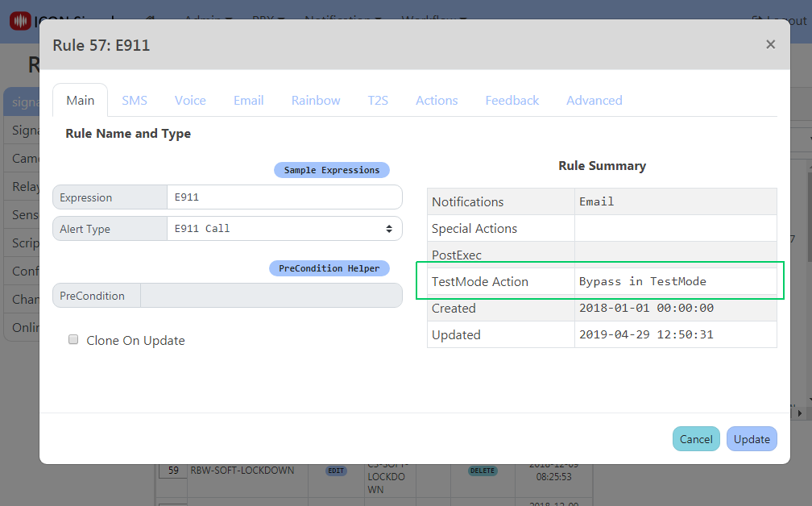The height and width of the screenshot is (506, 812).
Task: Switch to the T2S tab
Action: click(x=378, y=100)
